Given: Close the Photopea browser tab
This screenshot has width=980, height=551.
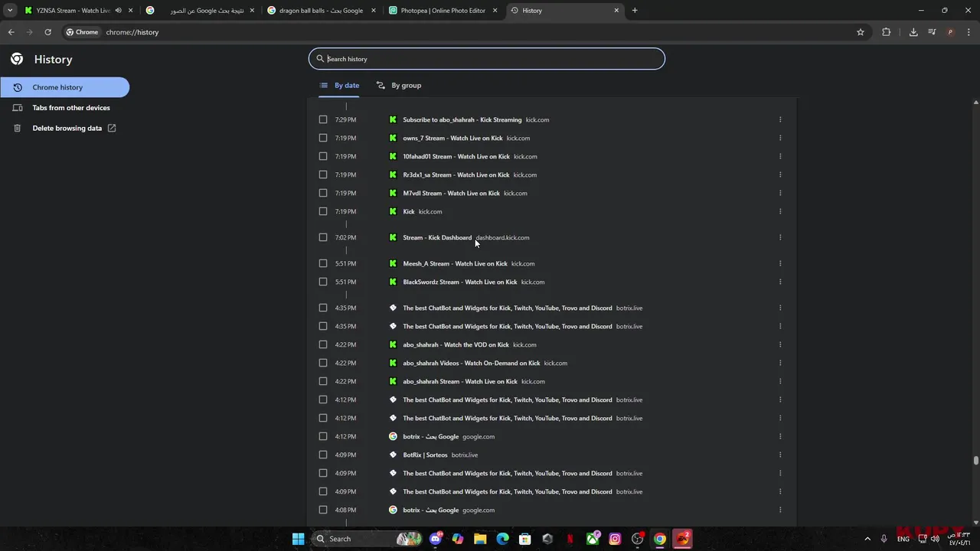Looking at the screenshot, I should pos(495,11).
